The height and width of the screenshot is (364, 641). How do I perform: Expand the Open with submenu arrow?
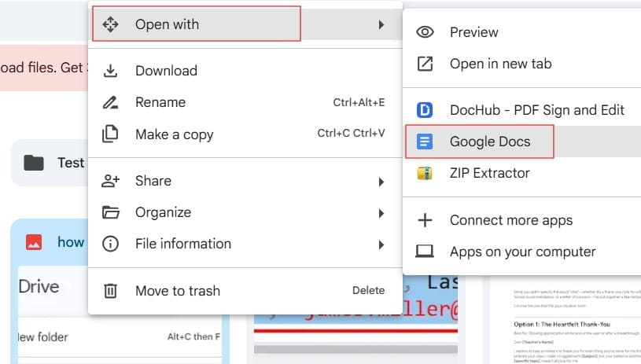381,25
